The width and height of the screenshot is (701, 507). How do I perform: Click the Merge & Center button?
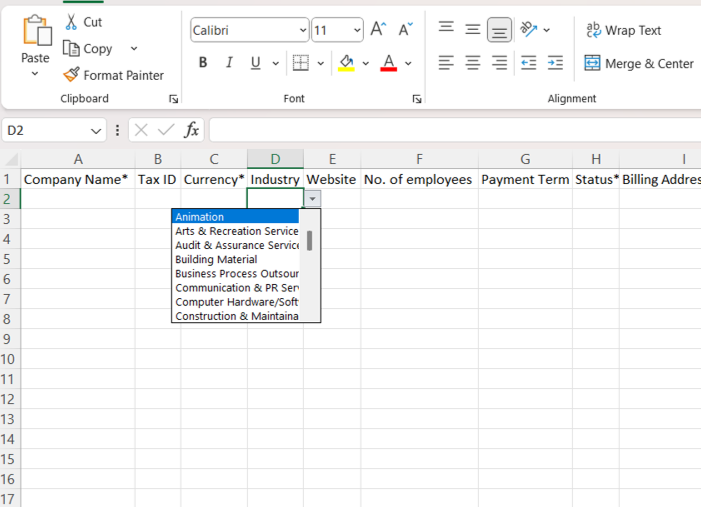click(639, 63)
